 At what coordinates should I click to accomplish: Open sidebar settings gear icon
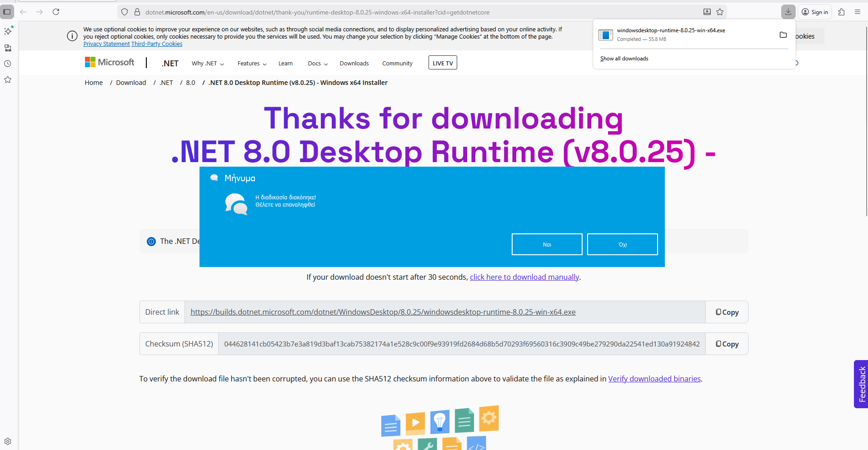8,441
